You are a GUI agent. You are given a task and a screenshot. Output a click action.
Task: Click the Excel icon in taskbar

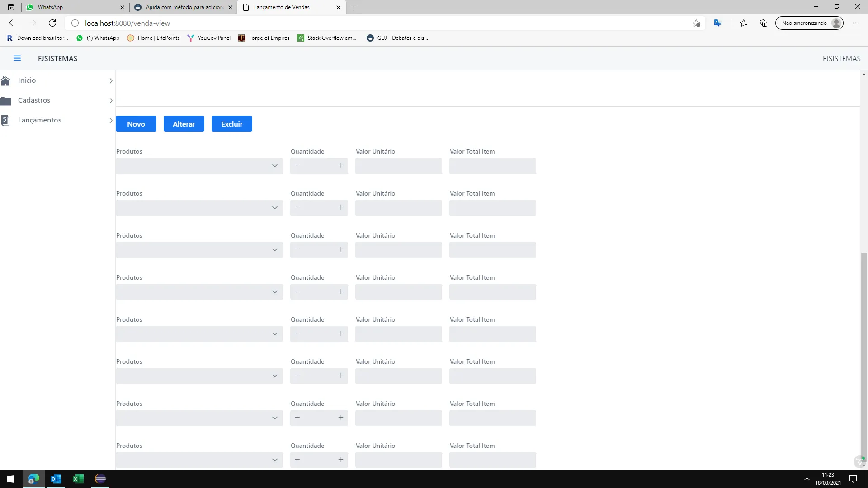78,479
